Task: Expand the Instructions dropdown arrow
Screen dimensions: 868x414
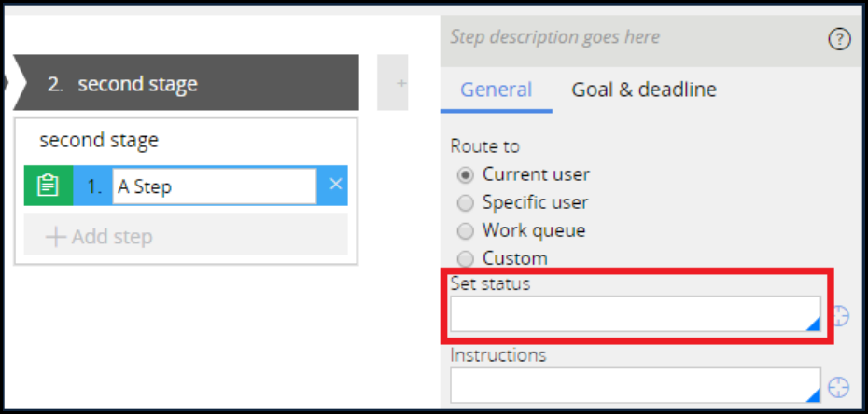Action: click(813, 394)
